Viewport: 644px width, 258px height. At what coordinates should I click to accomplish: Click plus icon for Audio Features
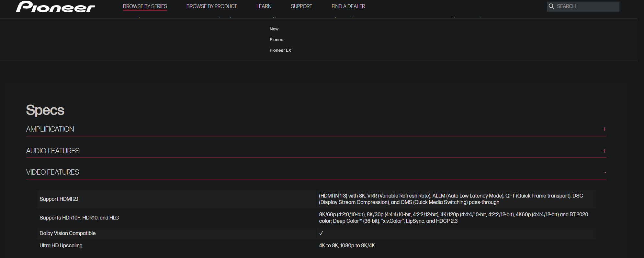click(604, 151)
